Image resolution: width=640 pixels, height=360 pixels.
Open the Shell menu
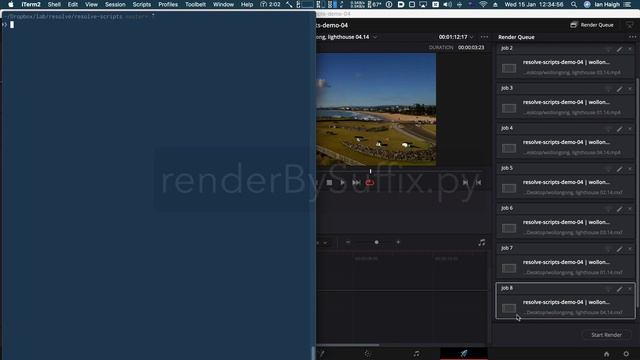click(54, 4)
